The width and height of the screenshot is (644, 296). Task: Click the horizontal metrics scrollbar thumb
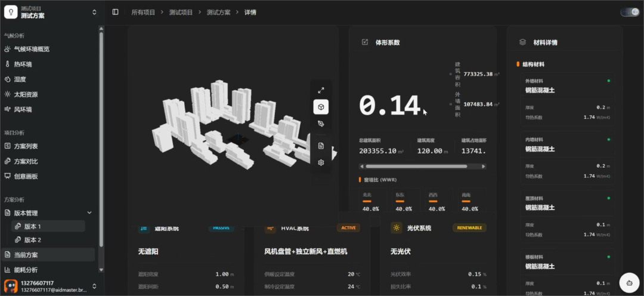pos(416,166)
